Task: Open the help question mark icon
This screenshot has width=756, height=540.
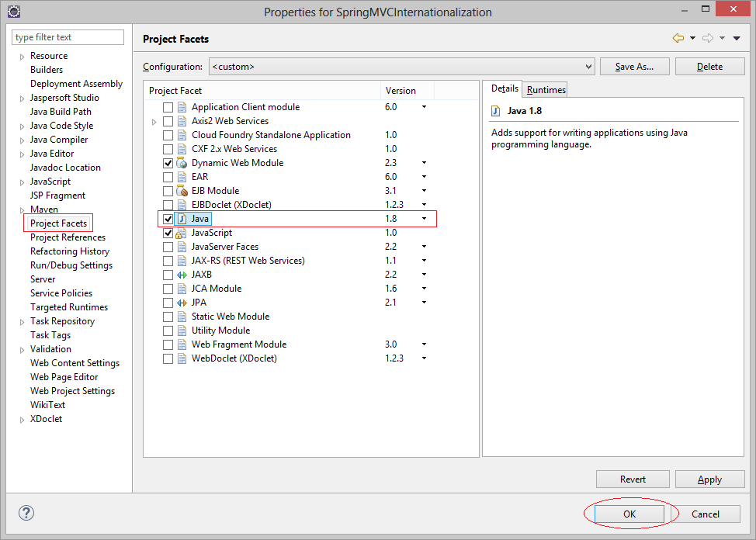Action: (26, 513)
